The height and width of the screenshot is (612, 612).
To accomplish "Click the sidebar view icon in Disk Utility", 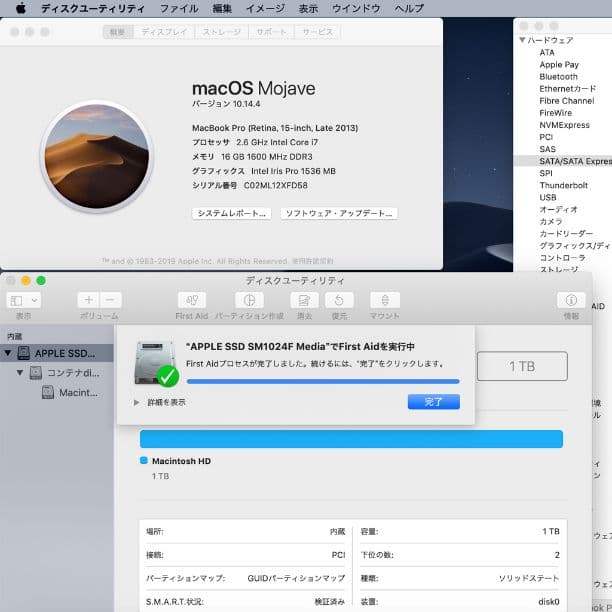I will 16,300.
